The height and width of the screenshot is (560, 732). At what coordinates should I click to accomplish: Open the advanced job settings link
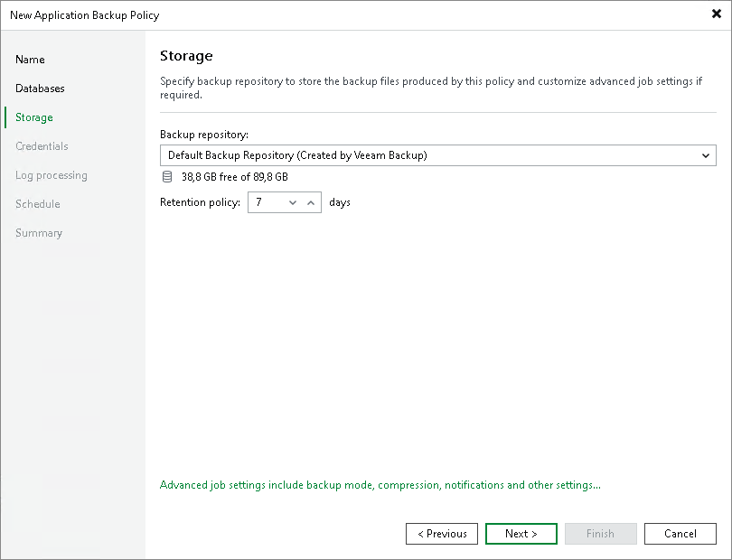click(380, 485)
